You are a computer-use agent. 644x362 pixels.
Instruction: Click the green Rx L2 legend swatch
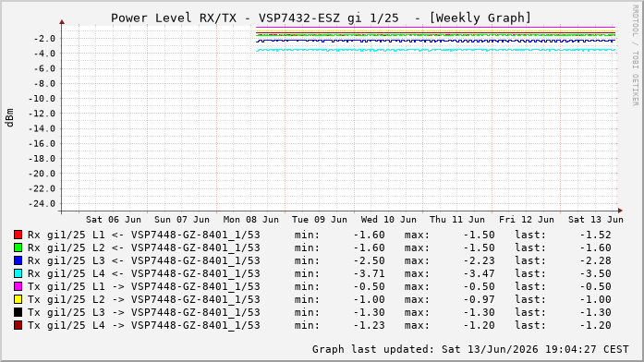18,247
